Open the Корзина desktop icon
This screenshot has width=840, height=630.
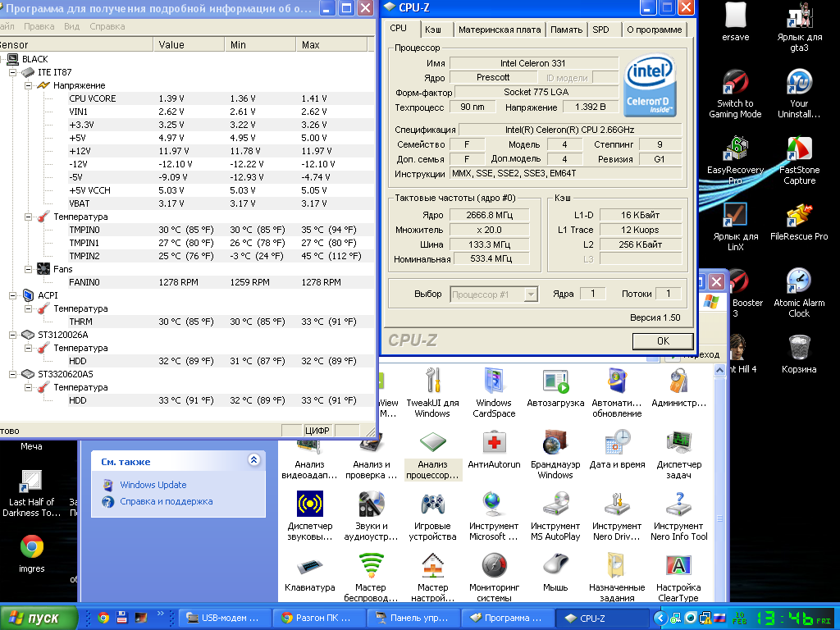[798, 348]
